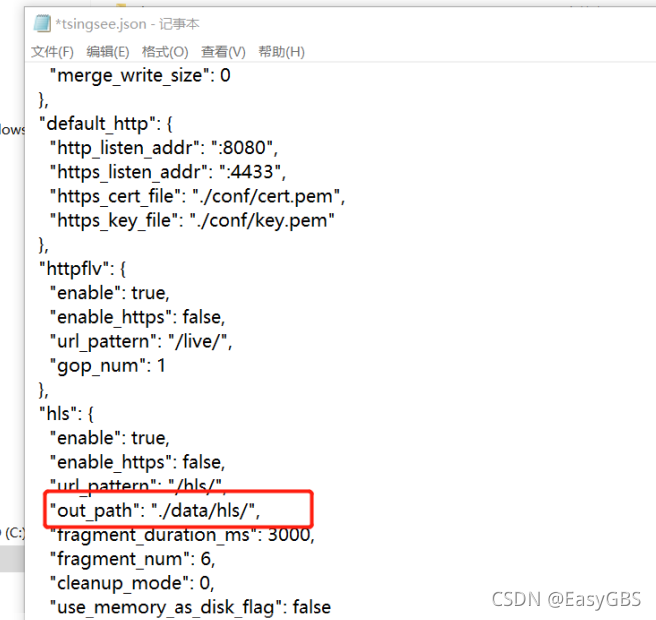
Task: Open the 查看(V) menu
Action: 223,52
